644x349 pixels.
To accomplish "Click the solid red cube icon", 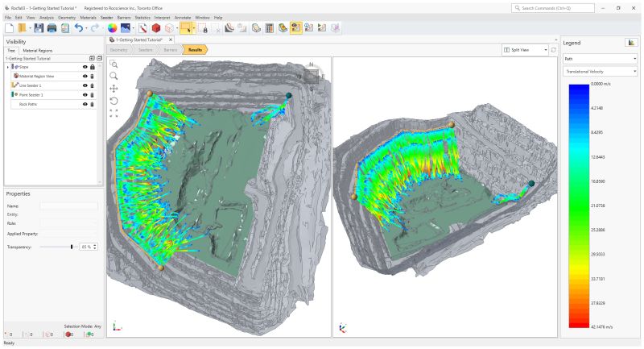I will click(156, 28).
